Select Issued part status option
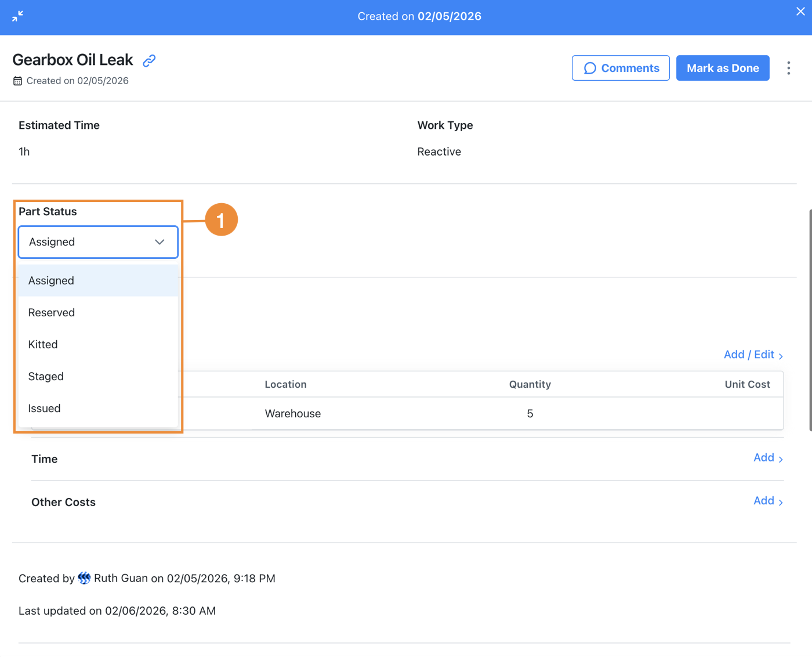Image resolution: width=812 pixels, height=657 pixels. [x=98, y=408]
